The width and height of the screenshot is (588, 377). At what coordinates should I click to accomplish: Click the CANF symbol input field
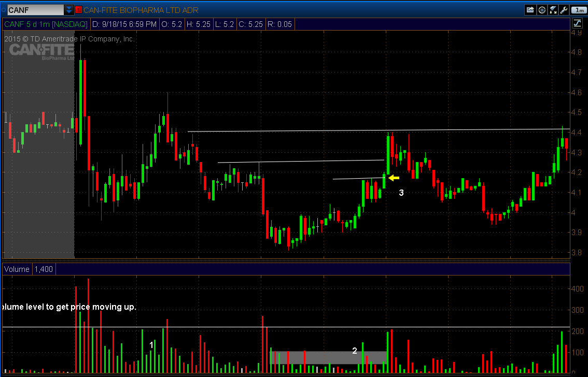point(35,10)
